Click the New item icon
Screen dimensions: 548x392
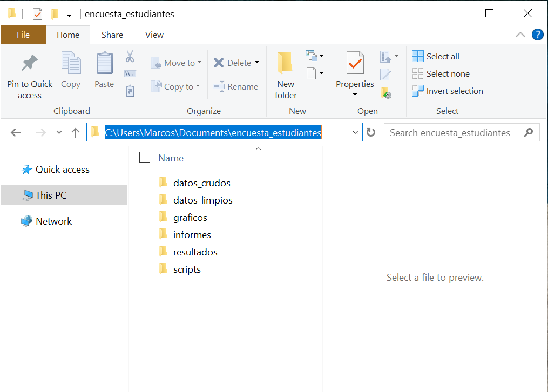314,56
